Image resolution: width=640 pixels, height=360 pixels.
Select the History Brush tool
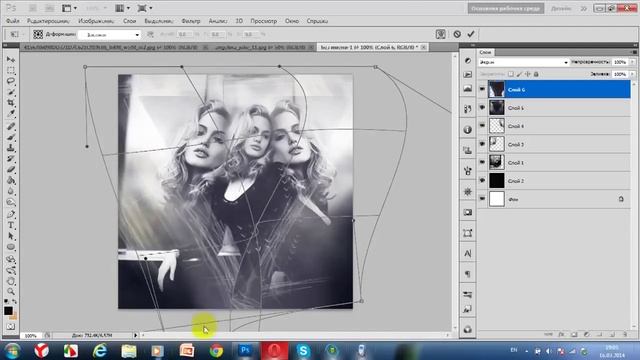(11, 159)
